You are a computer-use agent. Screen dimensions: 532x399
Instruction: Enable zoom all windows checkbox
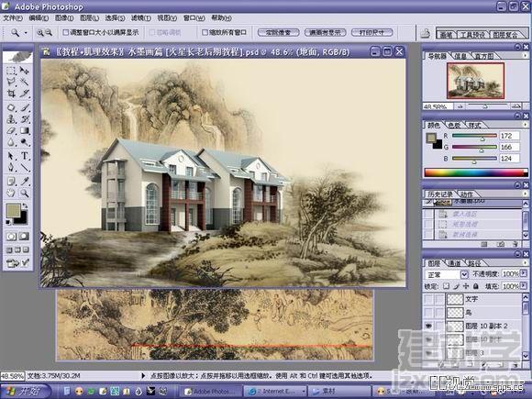(x=205, y=33)
